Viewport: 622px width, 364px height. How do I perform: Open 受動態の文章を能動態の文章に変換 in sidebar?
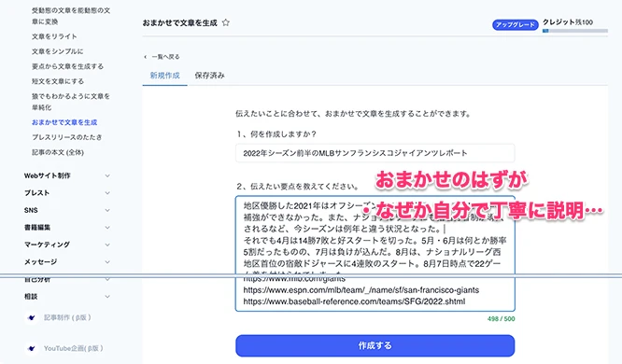[71, 16]
